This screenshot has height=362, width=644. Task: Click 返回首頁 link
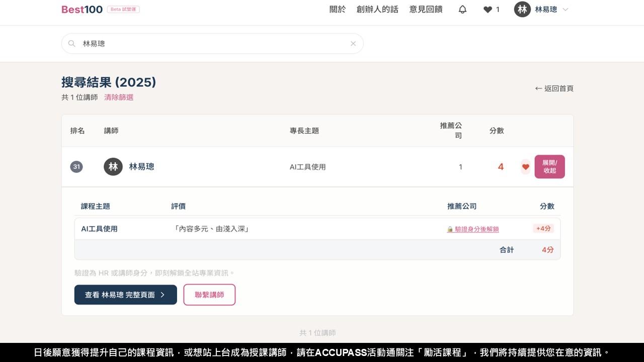point(554,88)
